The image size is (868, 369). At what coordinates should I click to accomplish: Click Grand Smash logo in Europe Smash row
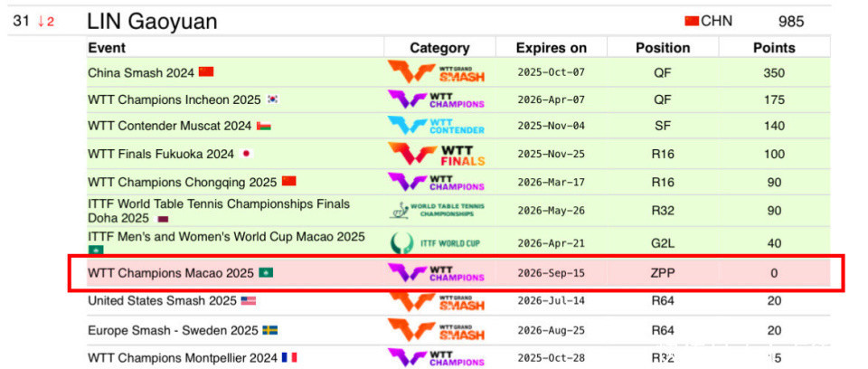pos(436,330)
